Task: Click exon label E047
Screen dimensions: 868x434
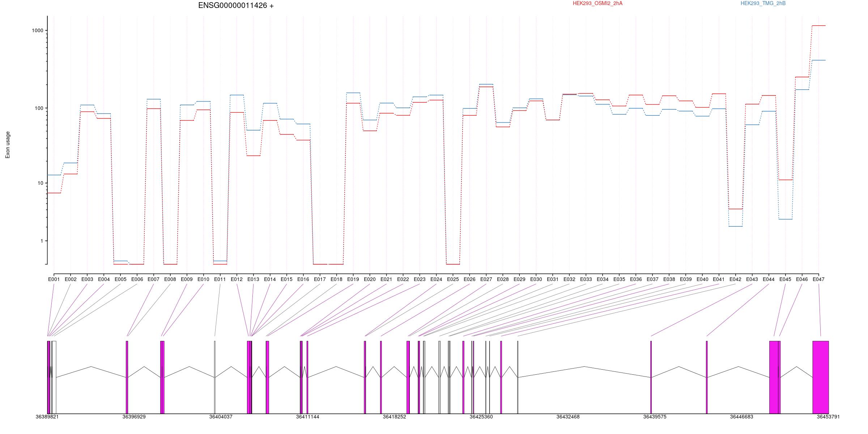Action: point(818,279)
